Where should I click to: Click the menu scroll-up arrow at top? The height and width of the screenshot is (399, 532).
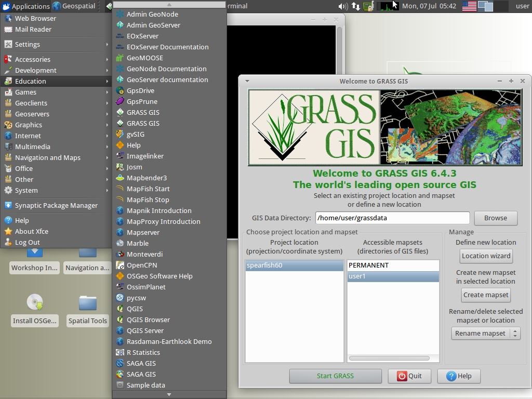(x=169, y=4)
